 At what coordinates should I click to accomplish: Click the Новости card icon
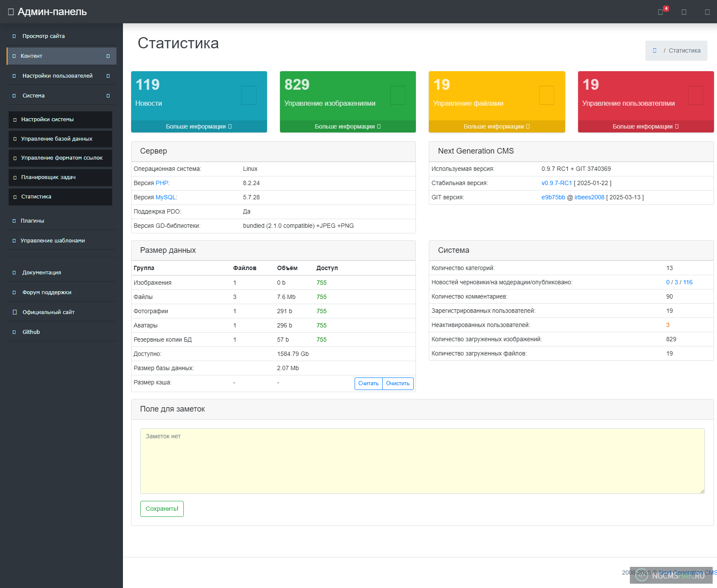click(249, 95)
